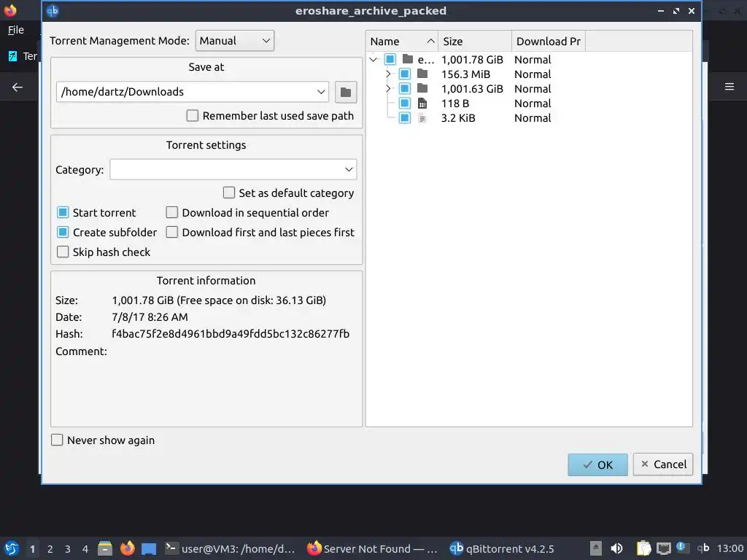
Task: Open Firefox hamburger menu in background window
Action: pos(729,87)
